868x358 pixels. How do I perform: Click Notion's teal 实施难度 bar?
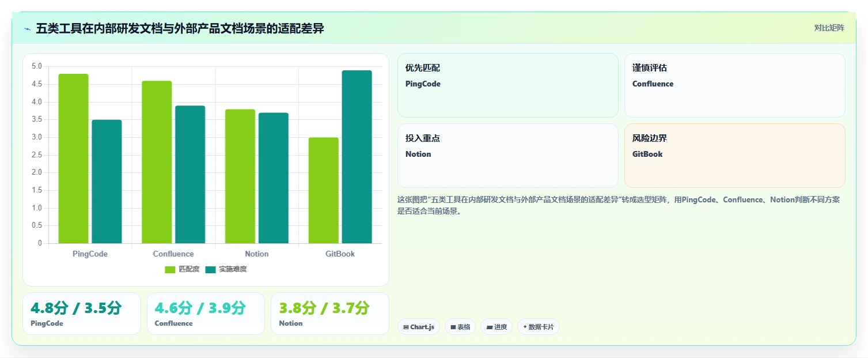click(x=274, y=178)
